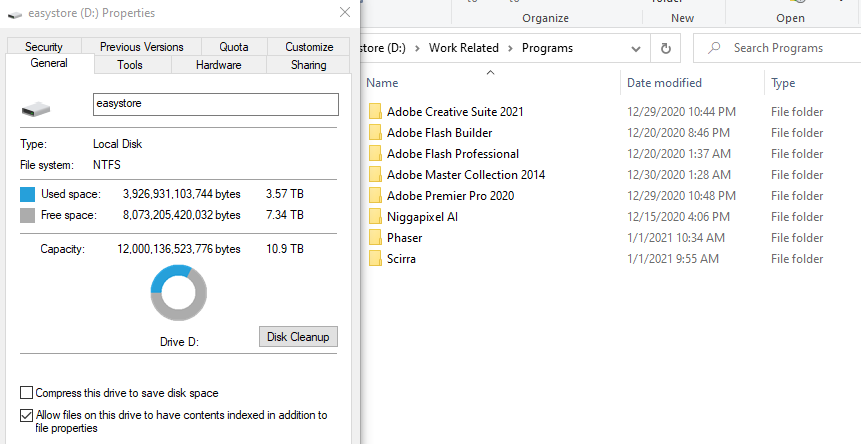Sort by the Date modified column header
Screen dimensions: 861x444
[664, 83]
